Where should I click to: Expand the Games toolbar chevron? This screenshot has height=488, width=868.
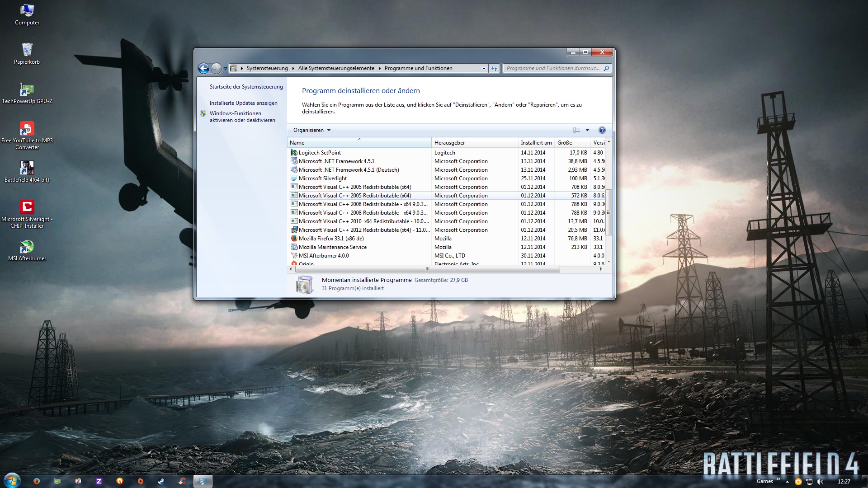pyautogui.click(x=778, y=479)
